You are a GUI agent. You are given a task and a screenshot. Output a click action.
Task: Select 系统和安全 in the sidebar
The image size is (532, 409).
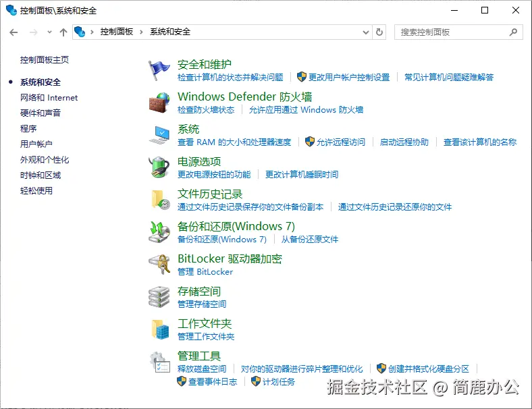(40, 82)
